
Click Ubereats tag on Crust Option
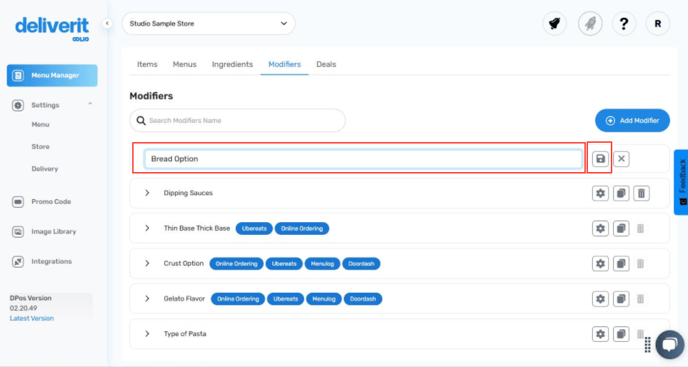(x=284, y=263)
